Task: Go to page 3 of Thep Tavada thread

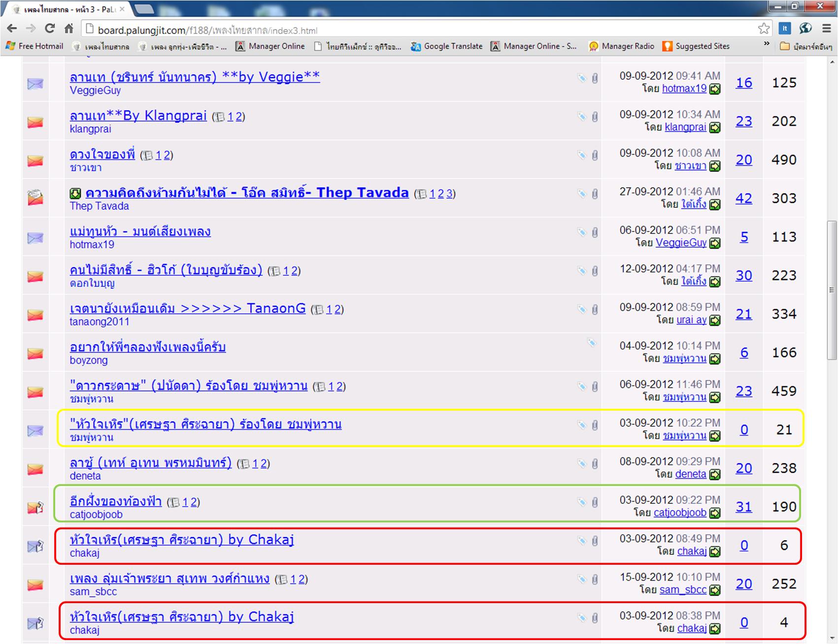Action: [449, 194]
